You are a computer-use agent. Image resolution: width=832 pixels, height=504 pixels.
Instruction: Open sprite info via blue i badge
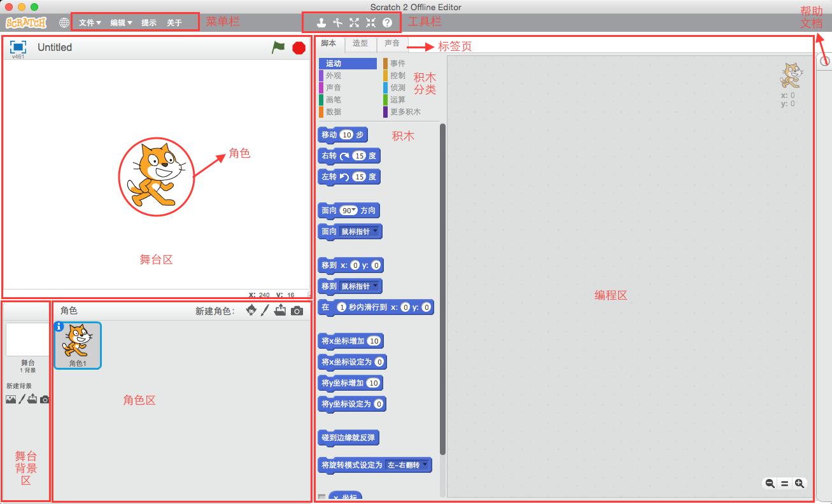pos(59,326)
